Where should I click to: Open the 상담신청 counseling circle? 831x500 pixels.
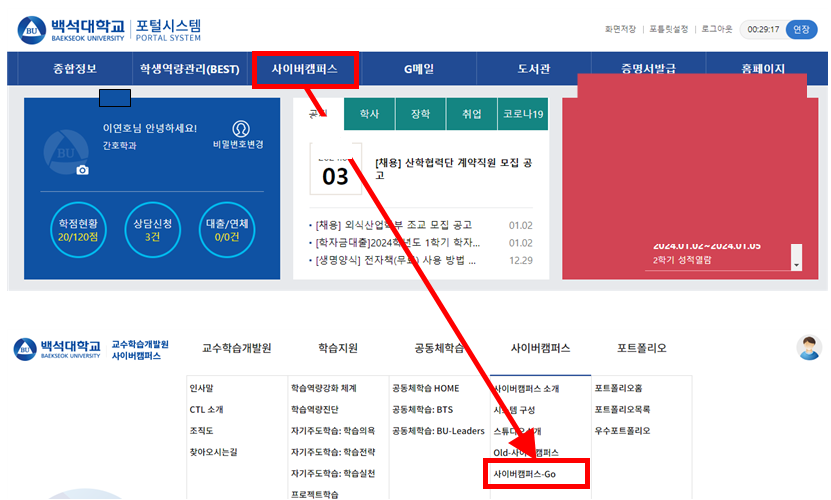pyautogui.click(x=152, y=230)
